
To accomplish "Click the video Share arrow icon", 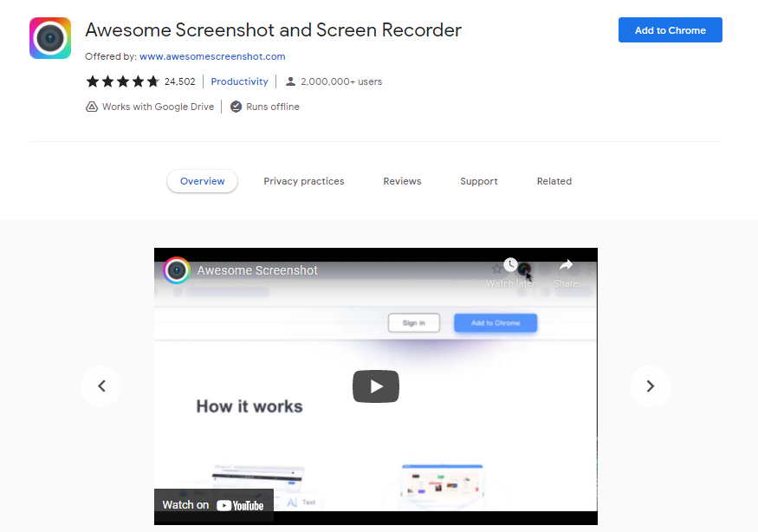I will (566, 265).
